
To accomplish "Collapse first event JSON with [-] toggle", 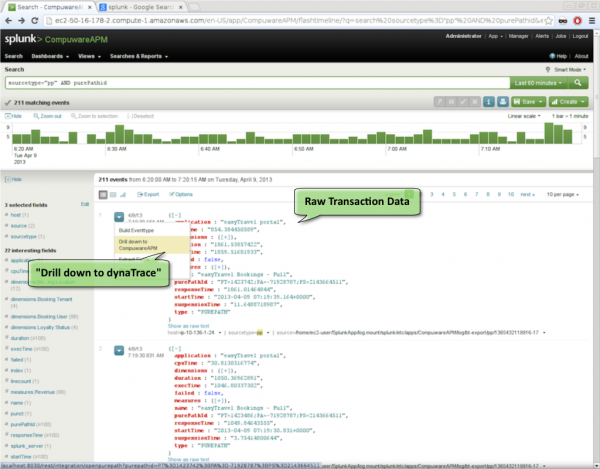I will [175, 215].
